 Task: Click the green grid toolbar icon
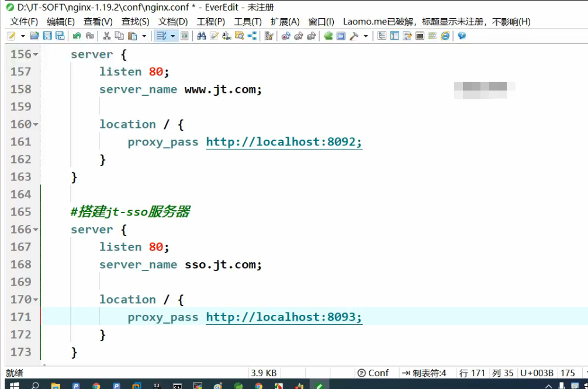point(433,36)
